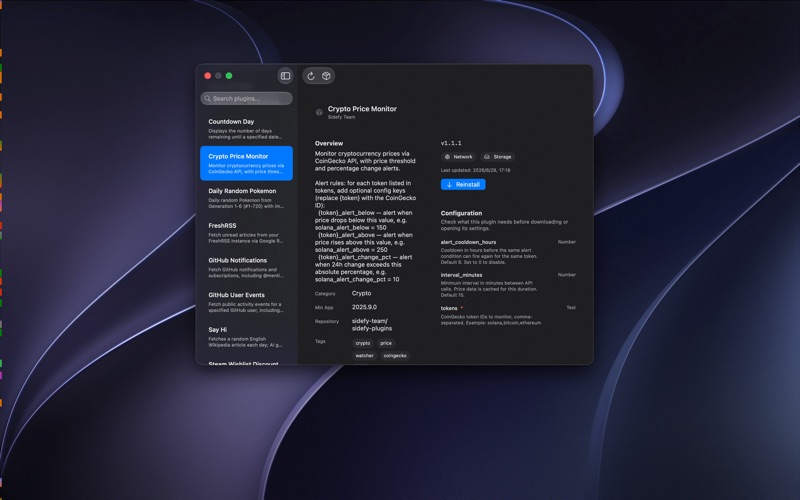800x500 pixels.
Task: Click the refresh plugins icon
Action: [x=311, y=76]
